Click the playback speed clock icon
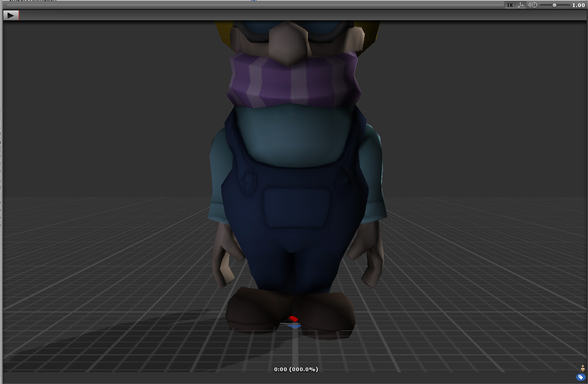Screen dimensions: 588x384 pyautogui.click(x=533, y=5)
